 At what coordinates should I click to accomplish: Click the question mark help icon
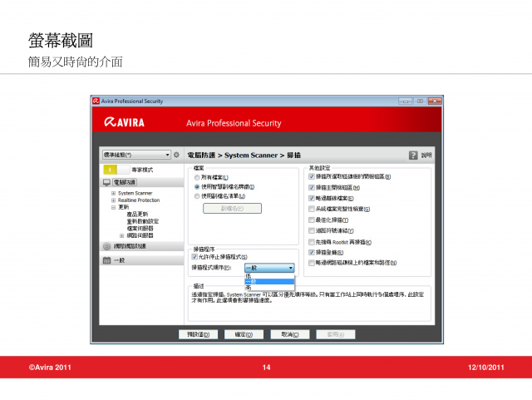click(x=413, y=156)
